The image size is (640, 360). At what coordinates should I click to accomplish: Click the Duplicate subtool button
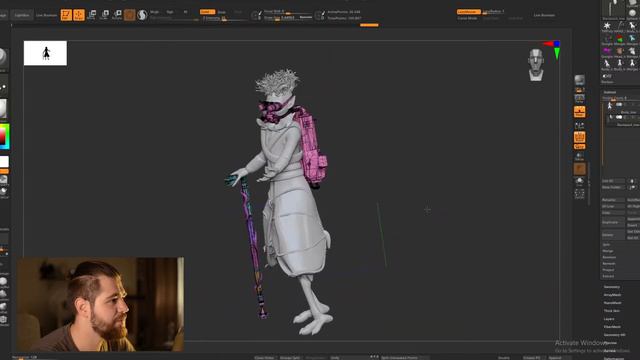613,222
